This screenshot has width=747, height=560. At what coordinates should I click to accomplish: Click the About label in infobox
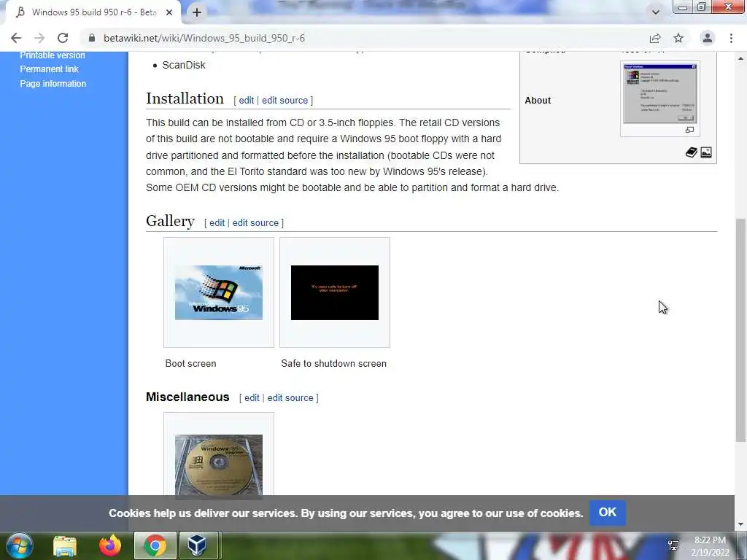pyautogui.click(x=538, y=101)
